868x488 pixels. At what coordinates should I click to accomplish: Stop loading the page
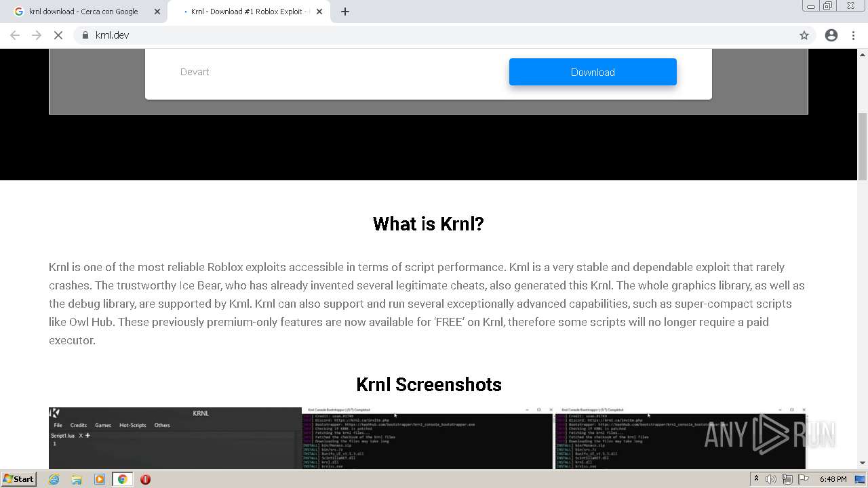(x=58, y=35)
